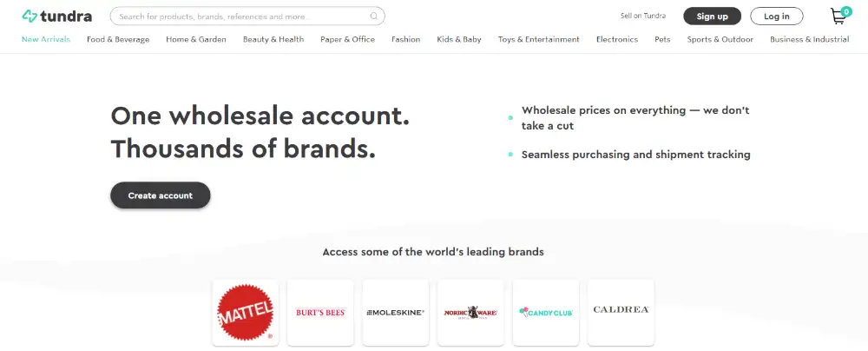Click the Sign up button
The image size is (868, 351).
[712, 17]
